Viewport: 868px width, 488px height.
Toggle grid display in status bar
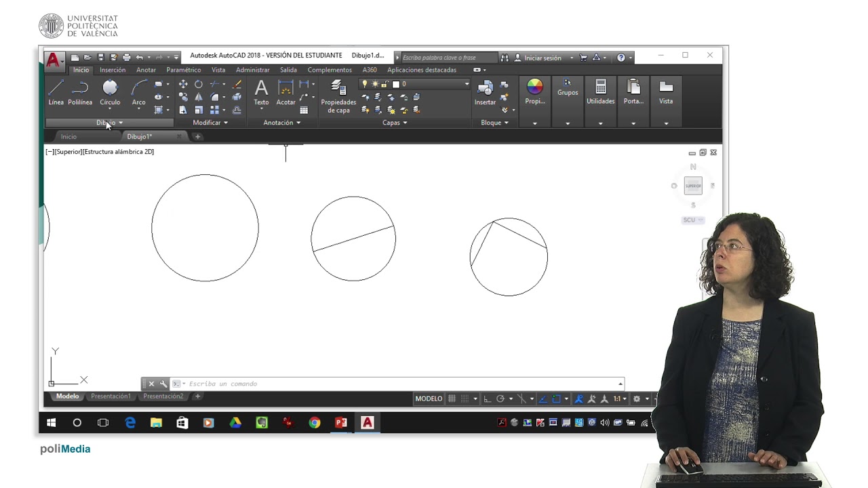452,399
